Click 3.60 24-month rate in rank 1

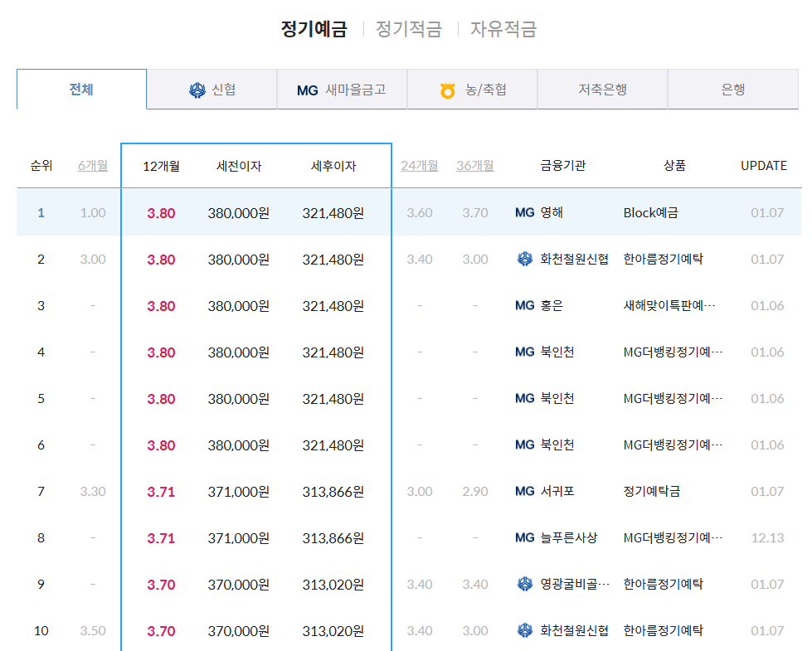(x=420, y=213)
